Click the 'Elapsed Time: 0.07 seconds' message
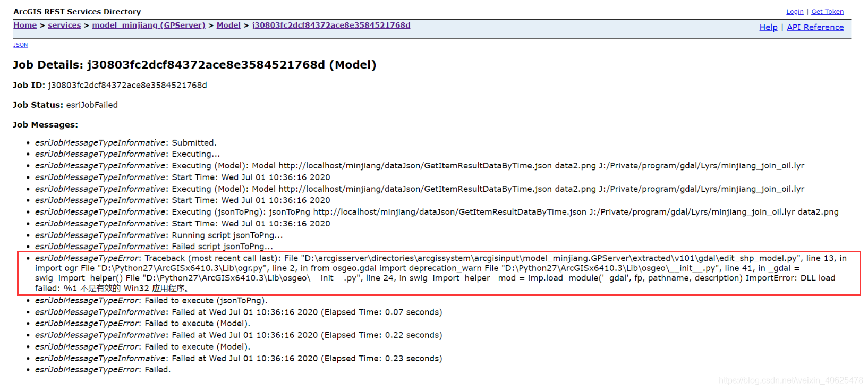868x390 pixels. click(x=239, y=312)
